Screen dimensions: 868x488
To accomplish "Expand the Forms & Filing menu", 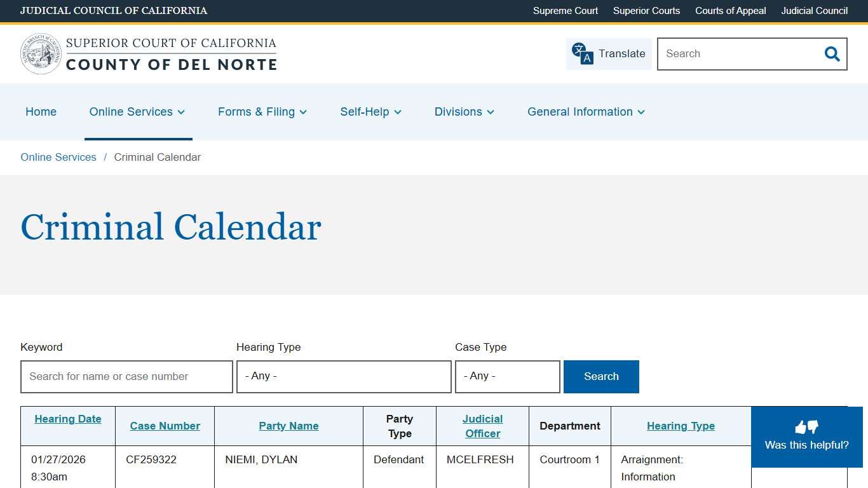I will tap(262, 112).
